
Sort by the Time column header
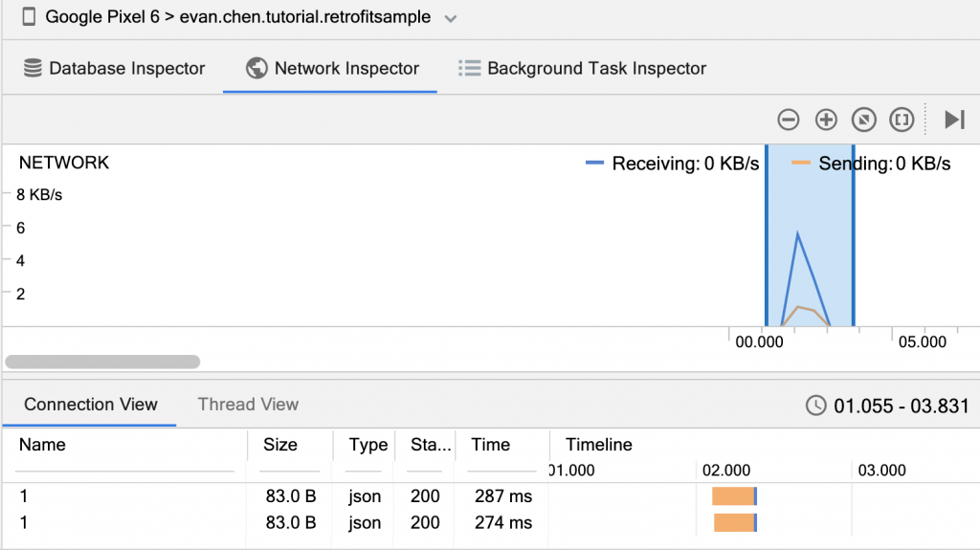click(491, 445)
